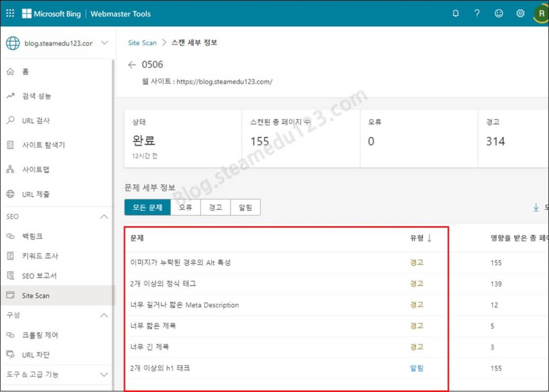Viewport: 549px width, 392px height.
Task: Open the Site Scan breadcrumb link
Action: click(x=142, y=43)
